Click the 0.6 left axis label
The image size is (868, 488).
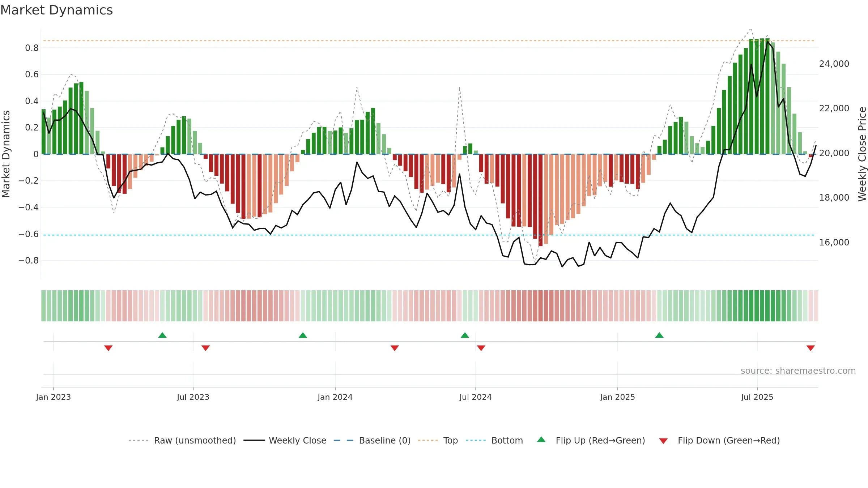32,74
